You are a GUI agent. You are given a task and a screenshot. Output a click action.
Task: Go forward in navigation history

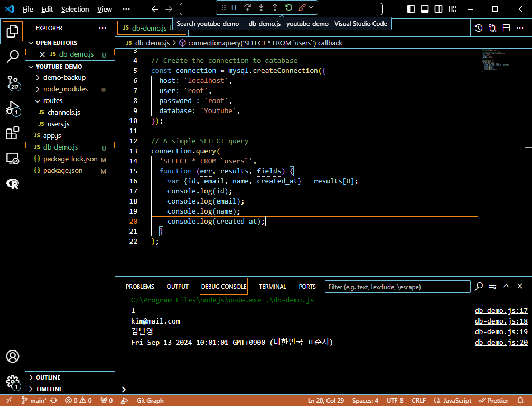coord(169,9)
